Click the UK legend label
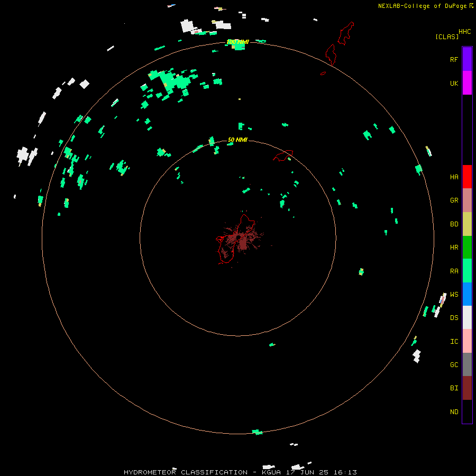The height and width of the screenshot is (476, 476). click(x=454, y=84)
